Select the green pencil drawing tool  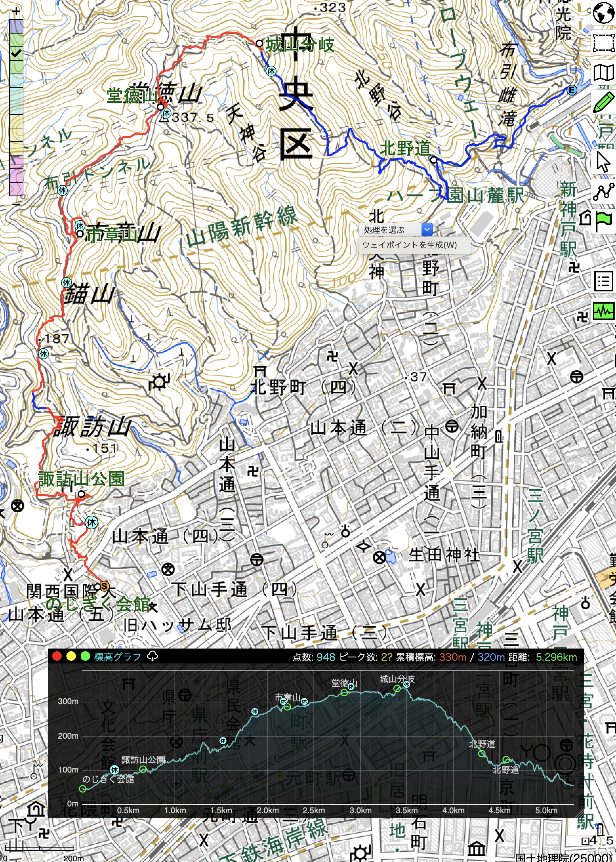click(603, 102)
